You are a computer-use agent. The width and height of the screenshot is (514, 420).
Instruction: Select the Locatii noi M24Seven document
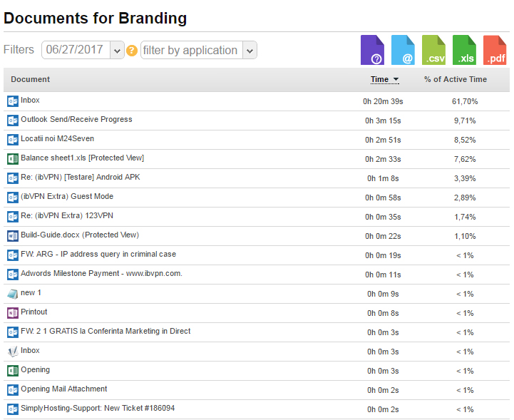coord(57,139)
